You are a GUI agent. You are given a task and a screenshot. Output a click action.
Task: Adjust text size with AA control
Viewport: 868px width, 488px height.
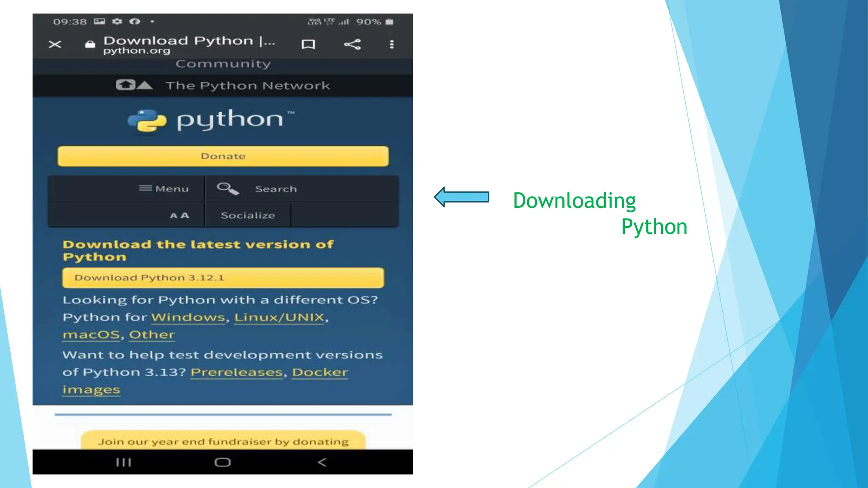pos(179,216)
